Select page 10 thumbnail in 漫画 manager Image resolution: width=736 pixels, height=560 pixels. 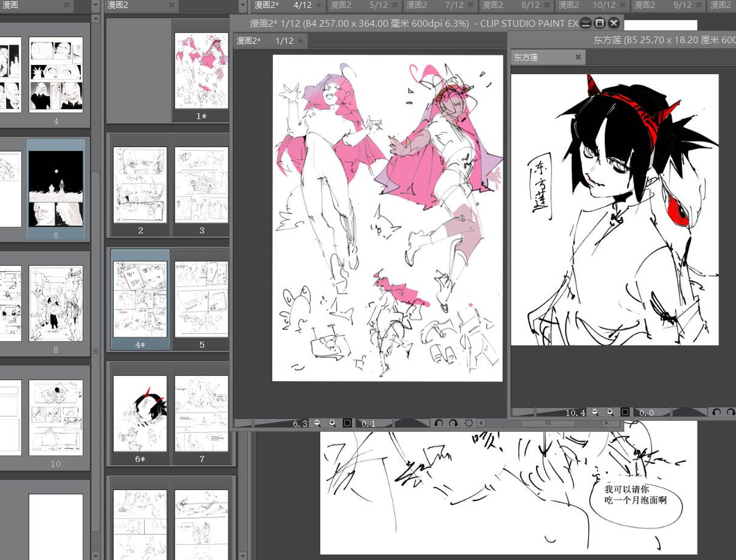click(x=56, y=417)
